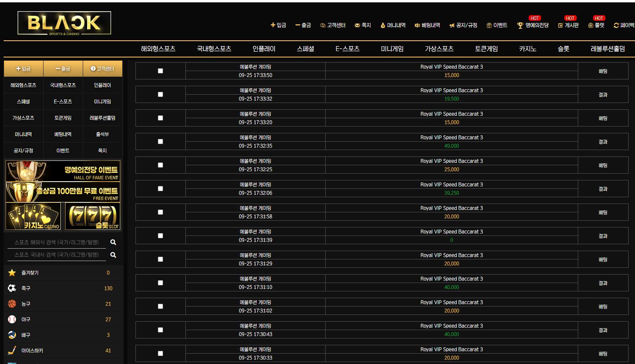Click search magnifier for domestic sports search
The height and width of the screenshot is (364, 635).
click(x=113, y=255)
